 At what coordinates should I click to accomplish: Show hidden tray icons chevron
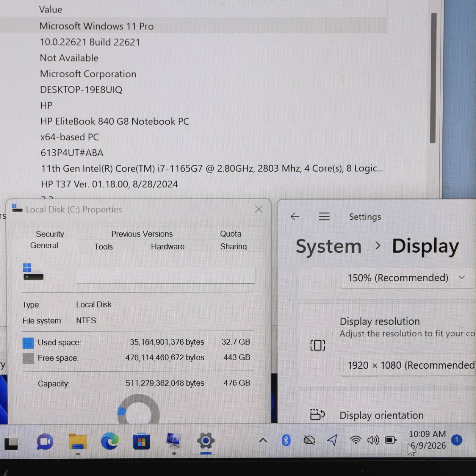click(263, 440)
